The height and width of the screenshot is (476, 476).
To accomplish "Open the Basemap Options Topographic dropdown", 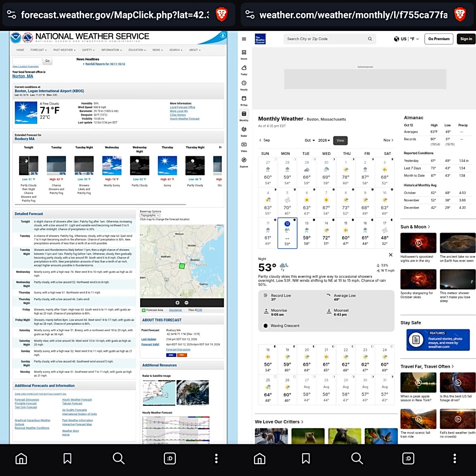I will pyautogui.click(x=150, y=215).
